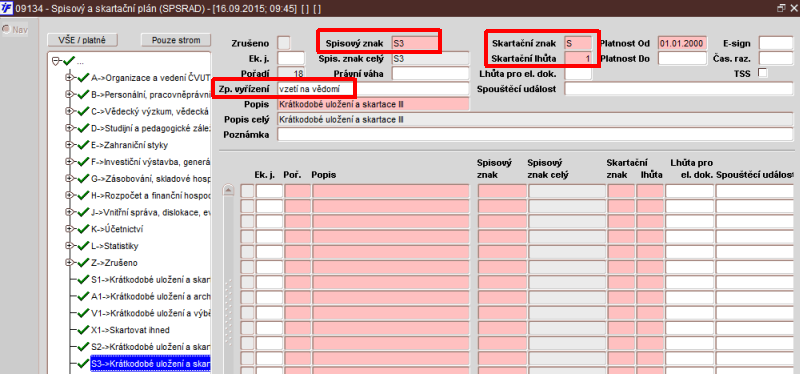Viewport: 800px width, 374px height.
Task: Select tree item A1->Krátkodobé uložení a arch
Action: [150, 296]
